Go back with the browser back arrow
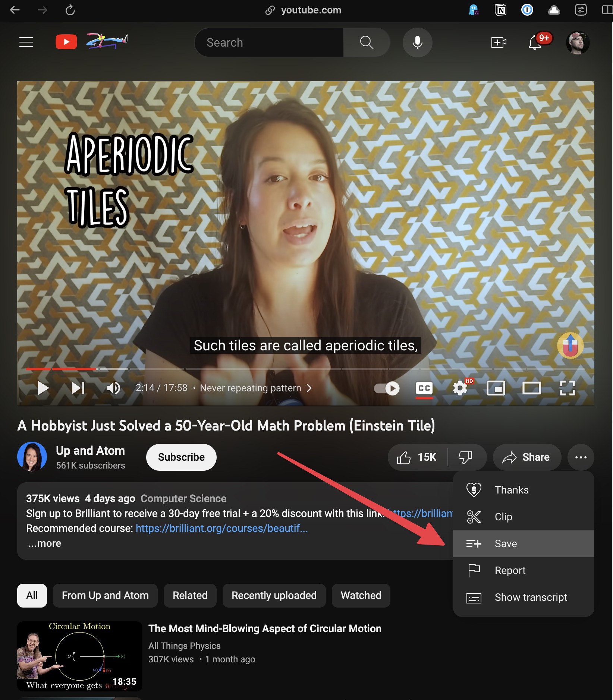The image size is (613, 700). 15,10
